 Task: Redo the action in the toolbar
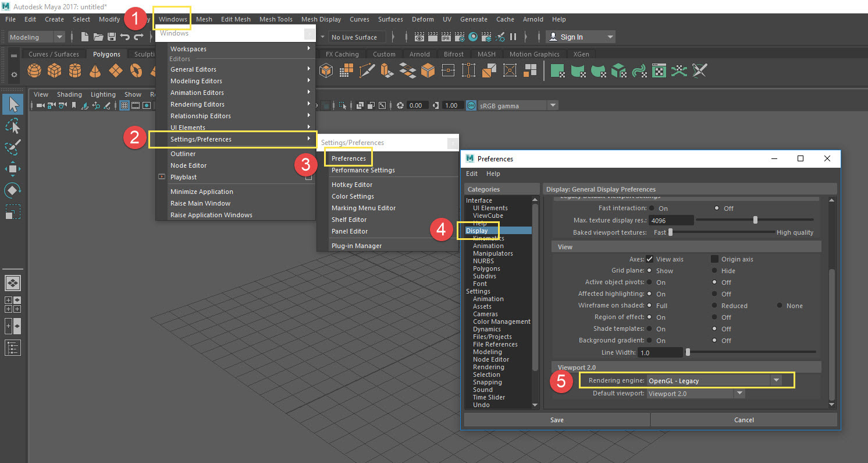tap(138, 37)
